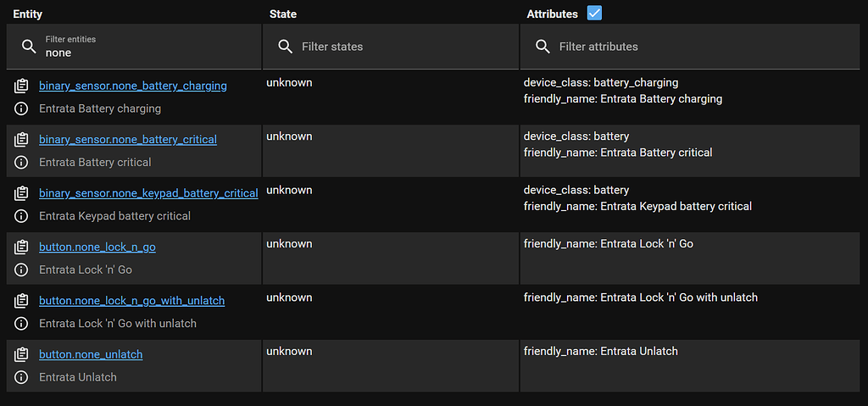Open info for Entrata Unlatch

(22, 377)
